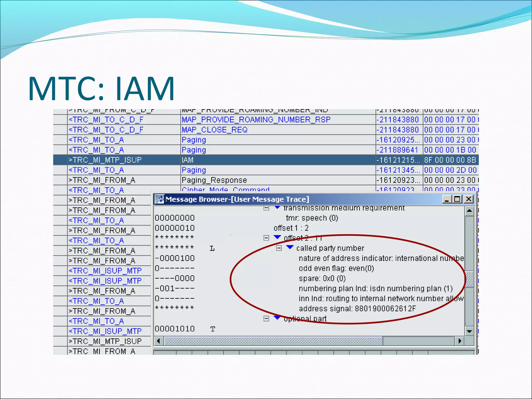Click the inn Ind routing entry
The image size is (532, 399).
[x=381, y=298]
